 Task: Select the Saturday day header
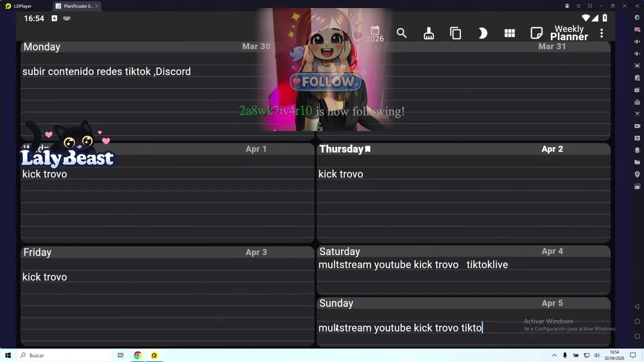point(340,251)
